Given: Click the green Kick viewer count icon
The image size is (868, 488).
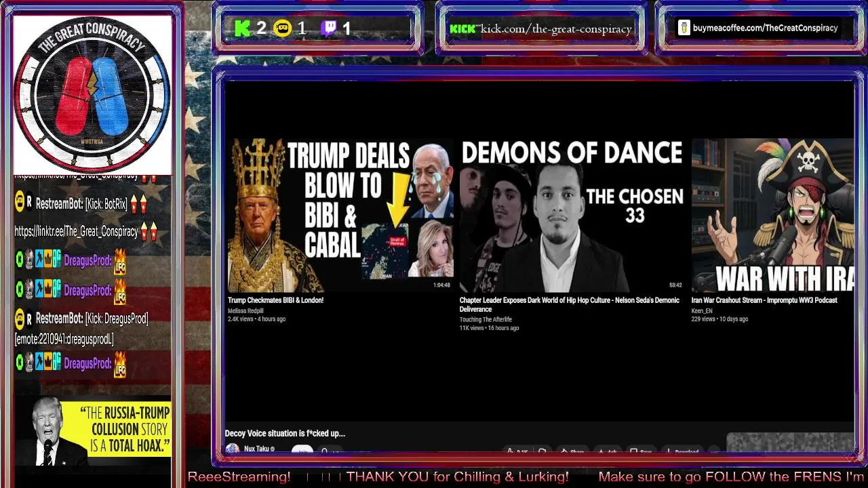Looking at the screenshot, I should (242, 28).
